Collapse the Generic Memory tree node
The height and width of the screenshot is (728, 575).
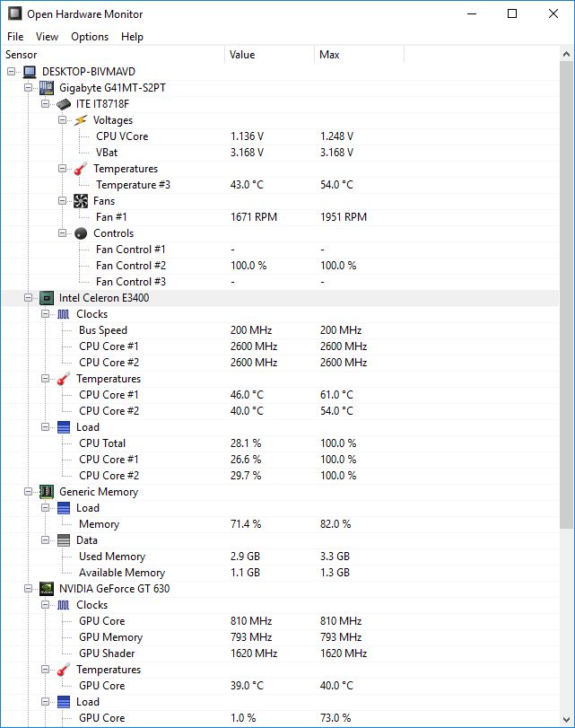pos(29,491)
